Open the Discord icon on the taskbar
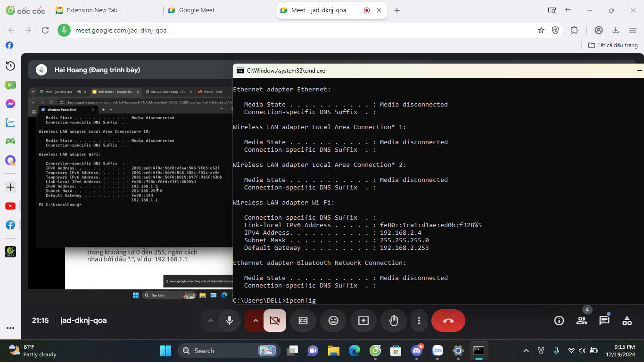The height and width of the screenshot is (362, 644). [x=417, y=351]
